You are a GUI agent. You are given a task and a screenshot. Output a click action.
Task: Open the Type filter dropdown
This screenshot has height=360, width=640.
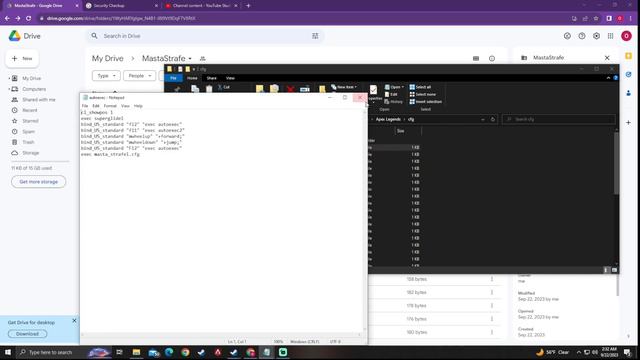pyautogui.click(x=106, y=76)
